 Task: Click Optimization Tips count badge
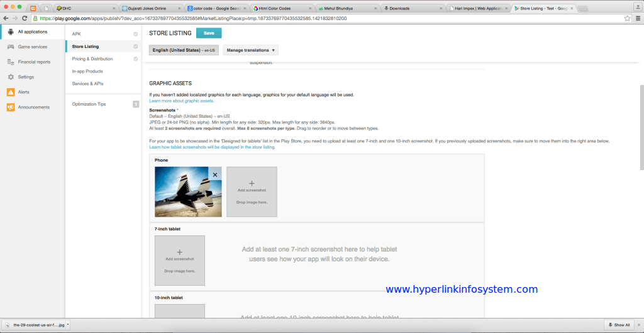pos(136,104)
